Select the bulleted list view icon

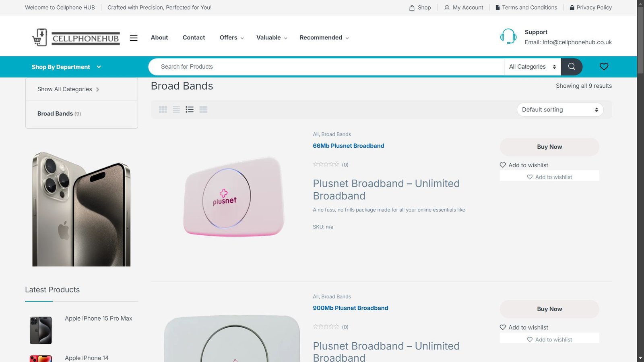point(190,109)
